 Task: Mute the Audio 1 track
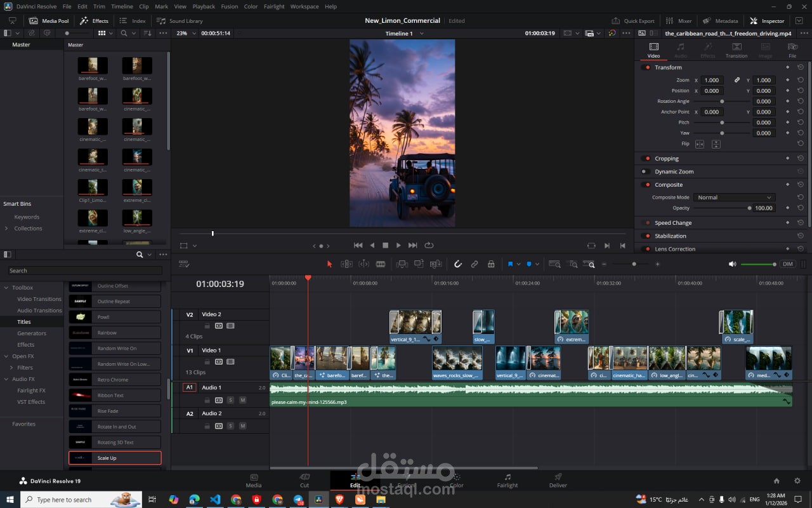(x=242, y=400)
